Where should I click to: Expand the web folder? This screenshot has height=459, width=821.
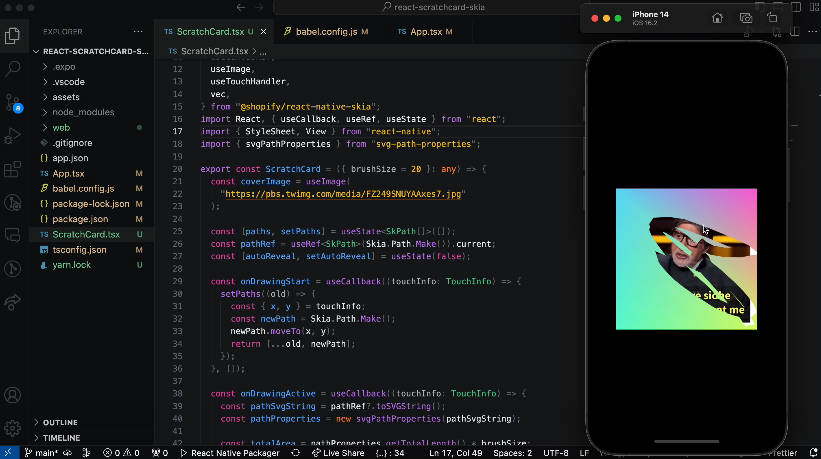point(45,127)
